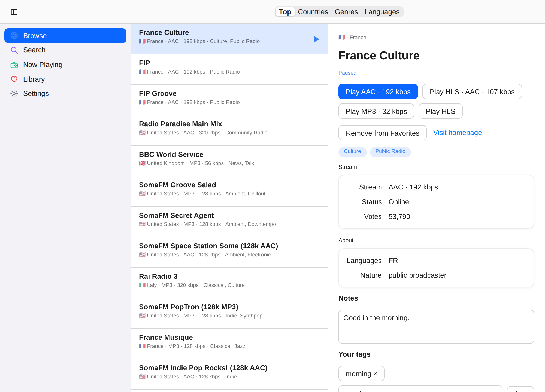Screen dimensions: 545x392
Task: Click the plain Play HLS button
Action: [440, 111]
